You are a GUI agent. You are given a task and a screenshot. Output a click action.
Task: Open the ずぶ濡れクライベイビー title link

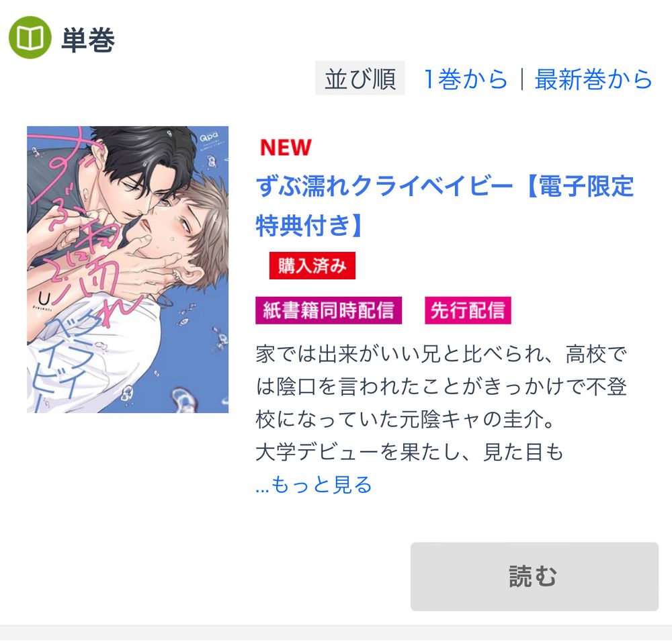[x=384, y=187]
